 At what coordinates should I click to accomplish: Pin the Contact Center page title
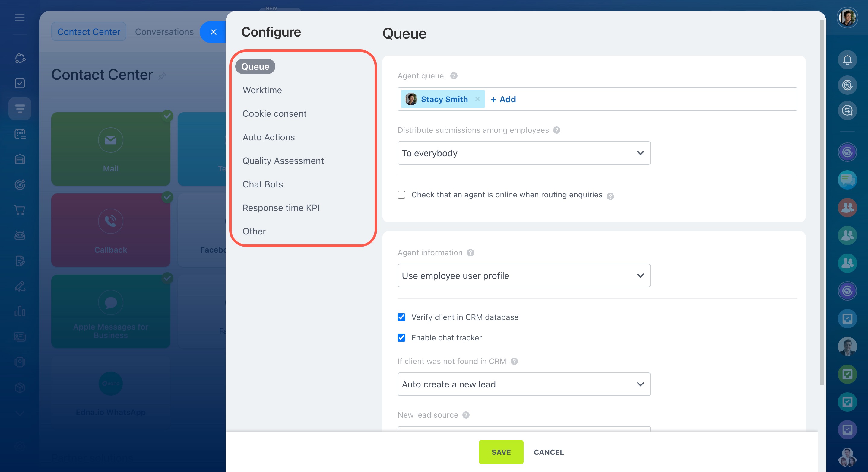(x=162, y=76)
